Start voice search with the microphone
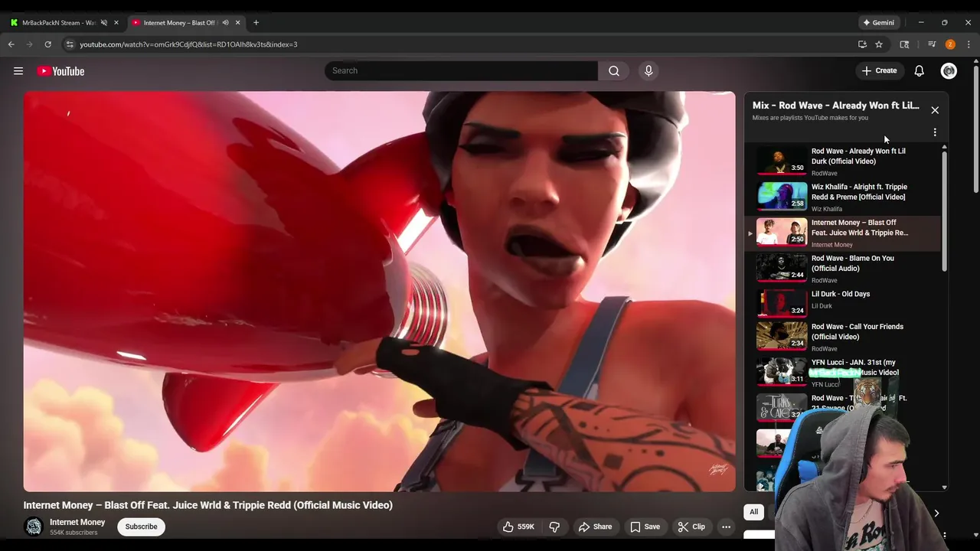The image size is (980, 551). click(648, 70)
